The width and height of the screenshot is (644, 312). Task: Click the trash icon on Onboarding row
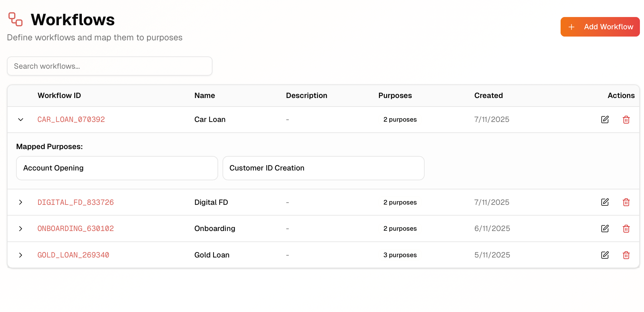[x=626, y=228]
